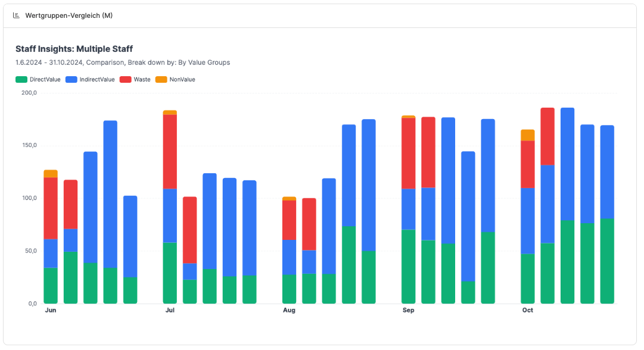Toggle the IndirectValue legend blue swatch

pyautogui.click(x=71, y=80)
